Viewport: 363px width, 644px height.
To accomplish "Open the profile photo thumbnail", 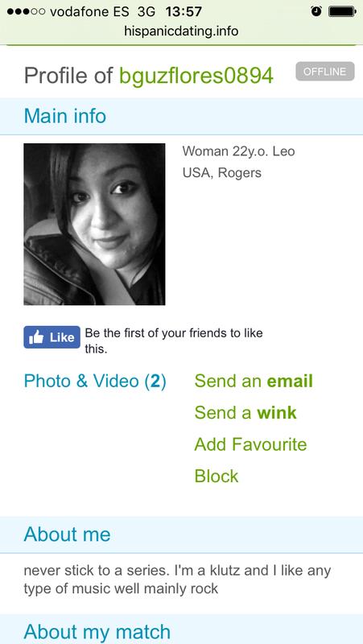I will (94, 225).
